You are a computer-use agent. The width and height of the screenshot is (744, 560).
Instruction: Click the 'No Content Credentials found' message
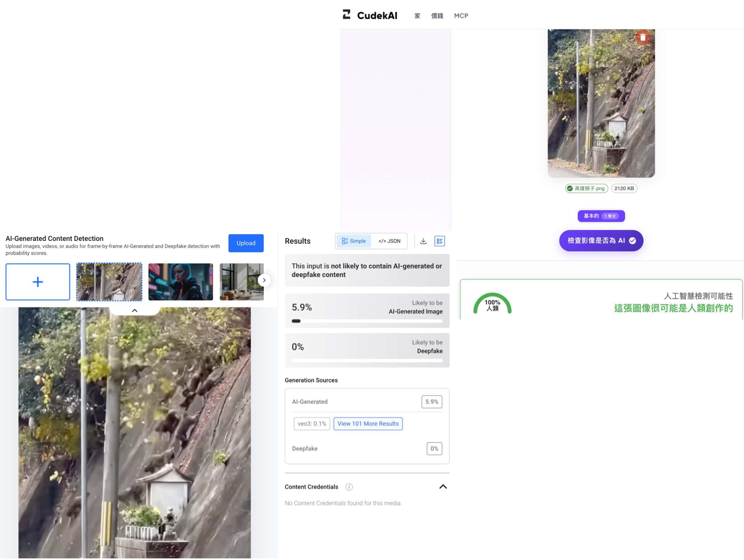pos(343,503)
